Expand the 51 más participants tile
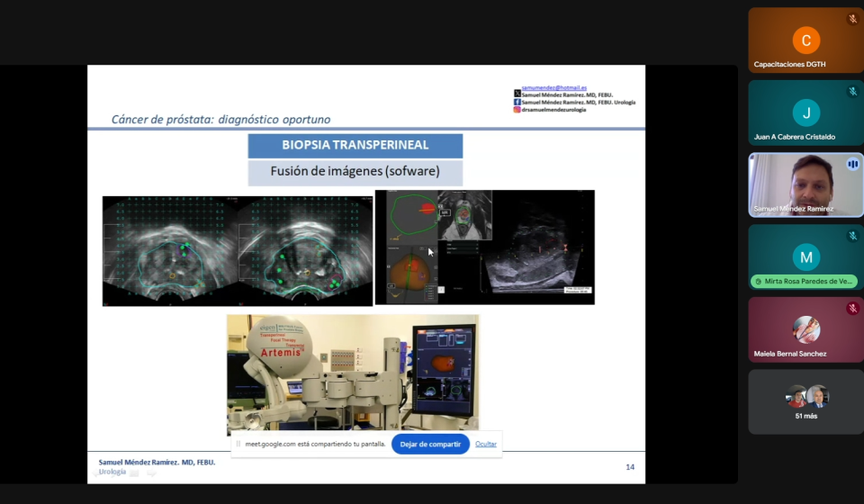The image size is (864, 504). [805, 401]
